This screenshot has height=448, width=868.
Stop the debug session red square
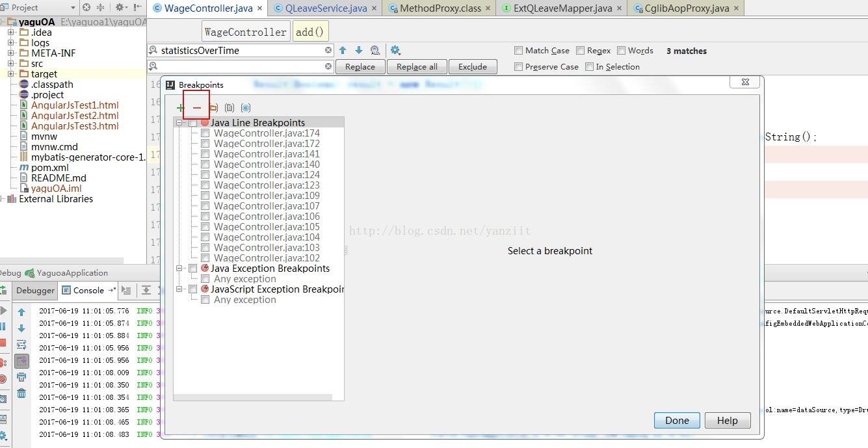pyautogui.click(x=3, y=343)
